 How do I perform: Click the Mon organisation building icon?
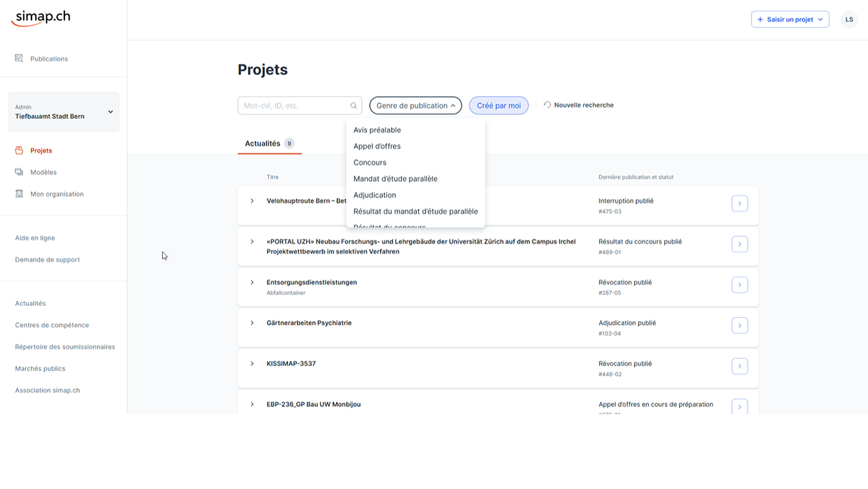tap(19, 194)
